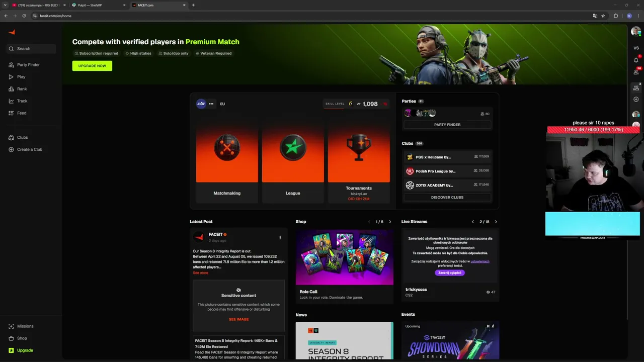Open the Matchmaking card
The height and width of the screenshot is (362, 644).
pos(227,161)
